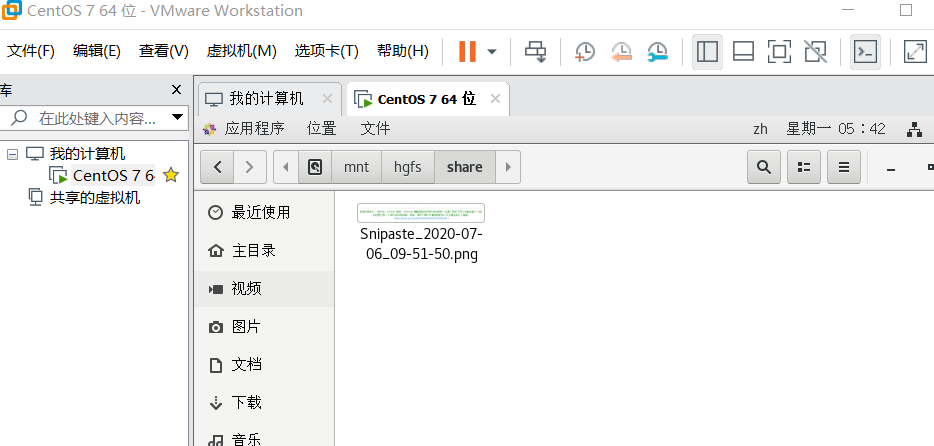This screenshot has height=446, width=934.
Task: Navigate to hgfs in the path bar
Action: [408, 167]
